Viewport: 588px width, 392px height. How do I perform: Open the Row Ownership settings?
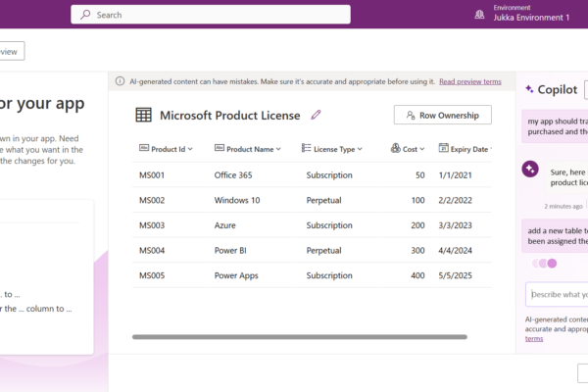(442, 115)
